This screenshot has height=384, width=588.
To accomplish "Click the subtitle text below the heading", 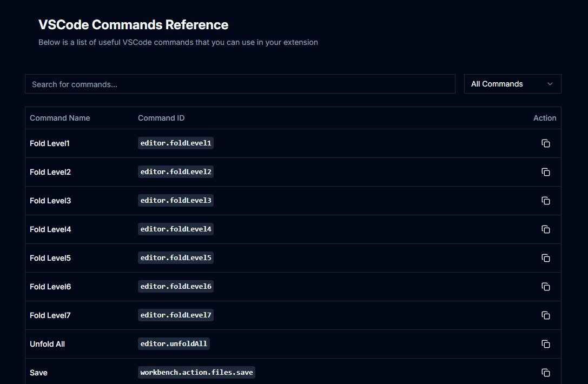I will 178,42.
